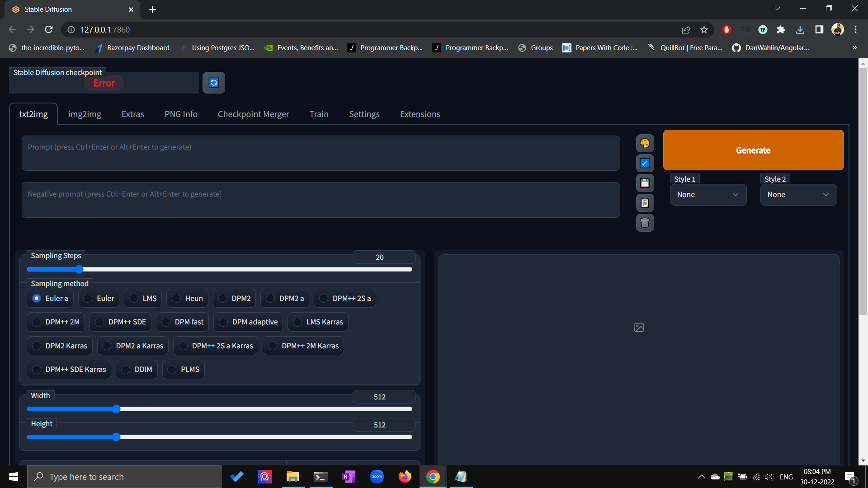Open the Checkpoint Merger tab
Screen dimensions: 868x488
253,114
